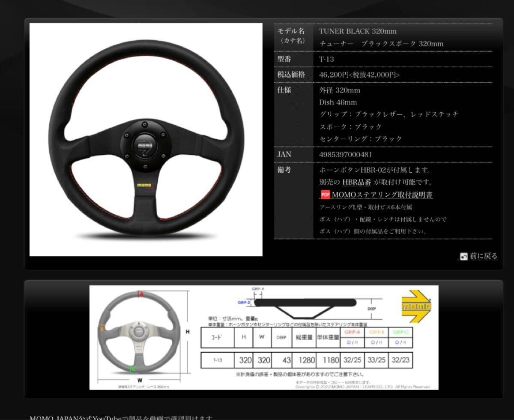This screenshot has height=420, width=514.
Task: Click the JAN row label
Action: pyautogui.click(x=284, y=154)
